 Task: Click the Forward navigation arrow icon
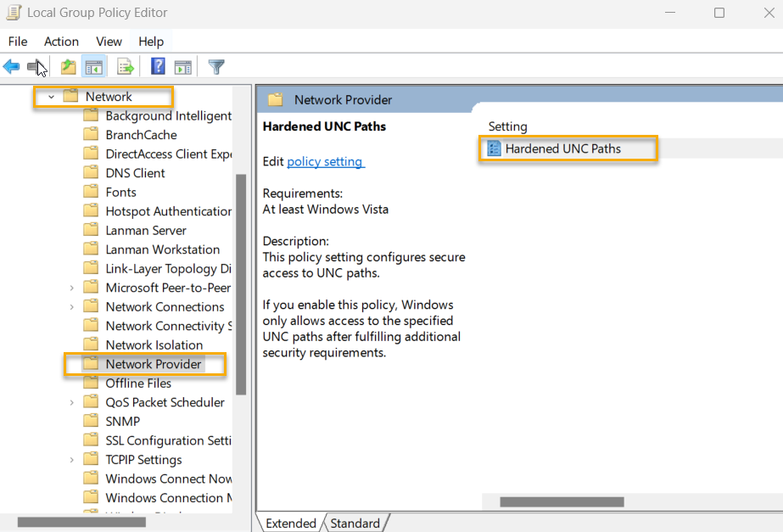coord(35,66)
